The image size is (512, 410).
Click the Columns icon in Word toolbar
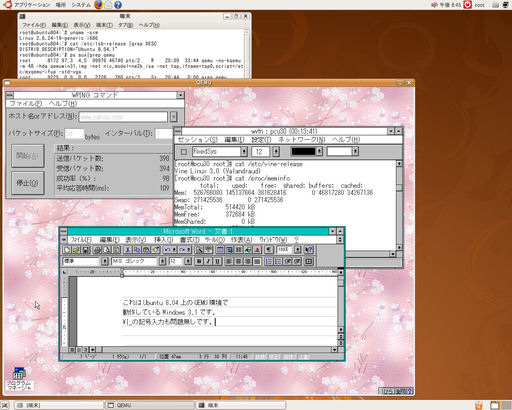point(239,250)
